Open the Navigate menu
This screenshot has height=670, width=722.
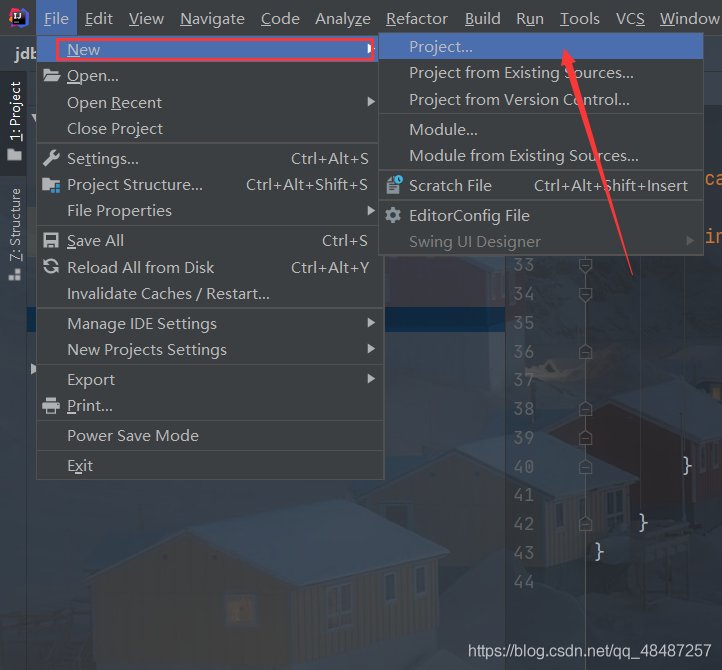coord(212,18)
